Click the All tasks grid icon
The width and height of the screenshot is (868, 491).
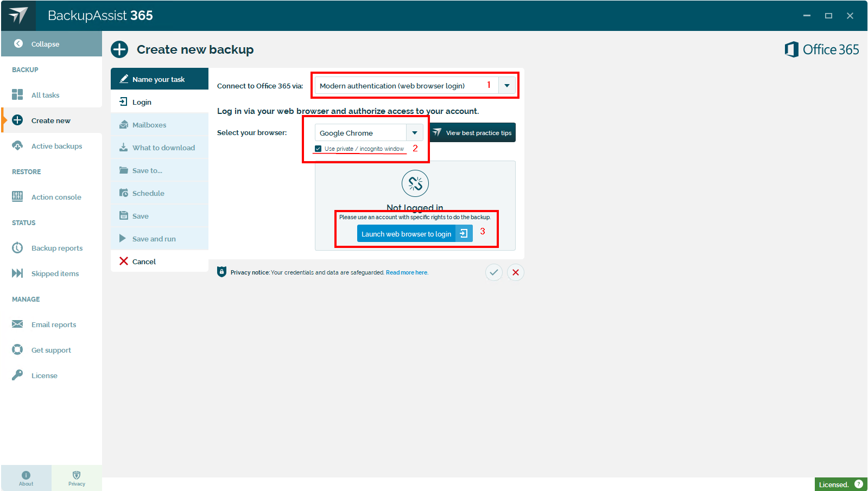(17, 94)
